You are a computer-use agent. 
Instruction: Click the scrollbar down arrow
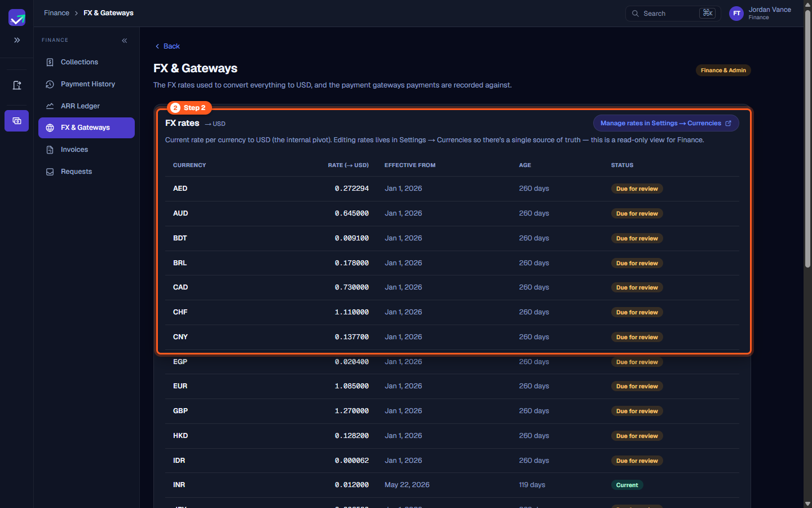pyautogui.click(x=807, y=503)
